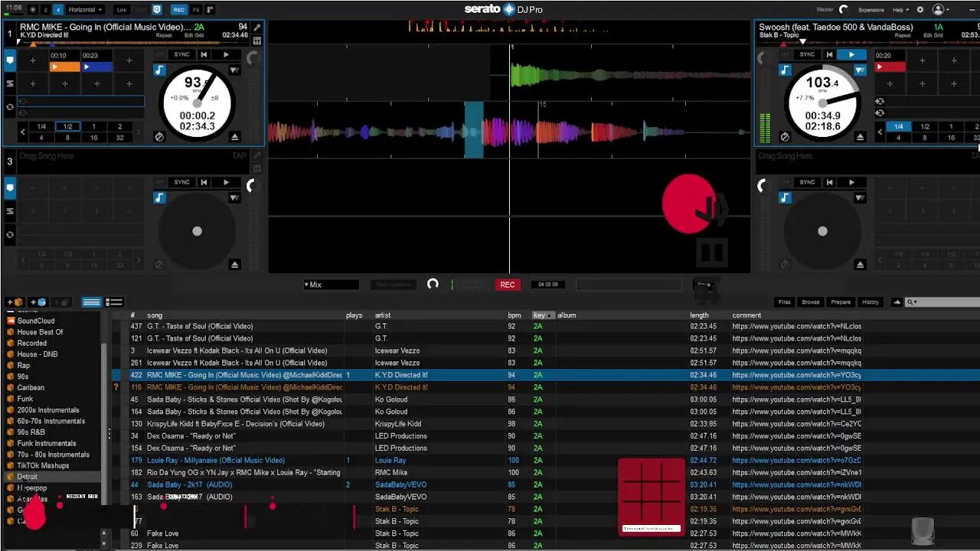Toggle key lock on empty deck 3
This screenshot has width=980, height=551.
(159, 197)
